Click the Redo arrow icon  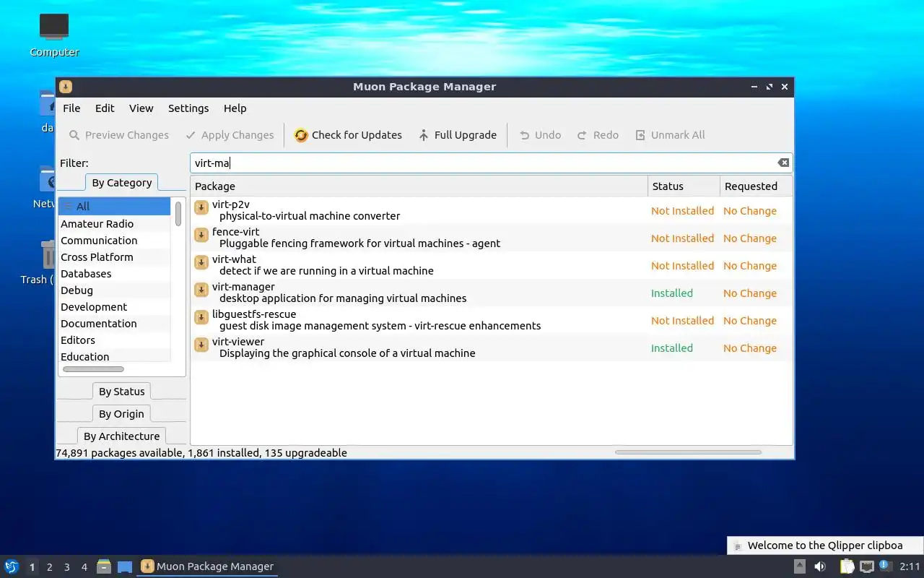(x=583, y=135)
